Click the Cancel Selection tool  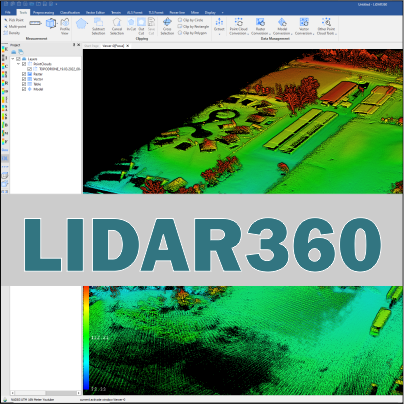pos(117,26)
